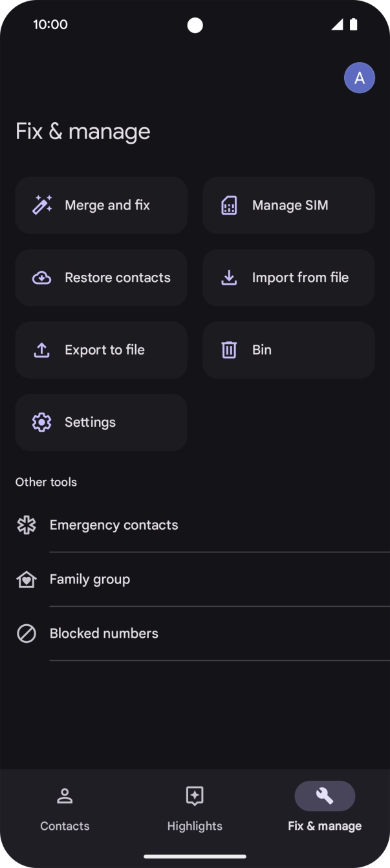Tap the Bin trash can icon
390x868 pixels.
coord(229,350)
